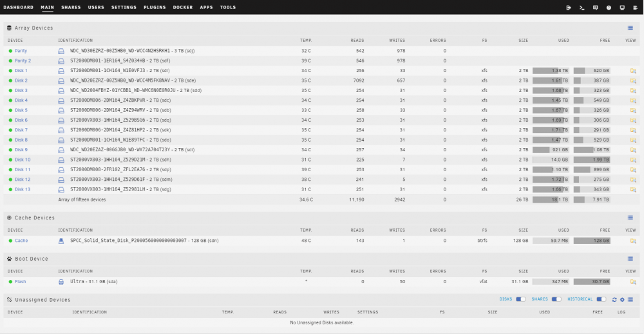Click the drive icon beside Disk 3 identification
Viewport: 644px width, 334px height.
[61, 91]
